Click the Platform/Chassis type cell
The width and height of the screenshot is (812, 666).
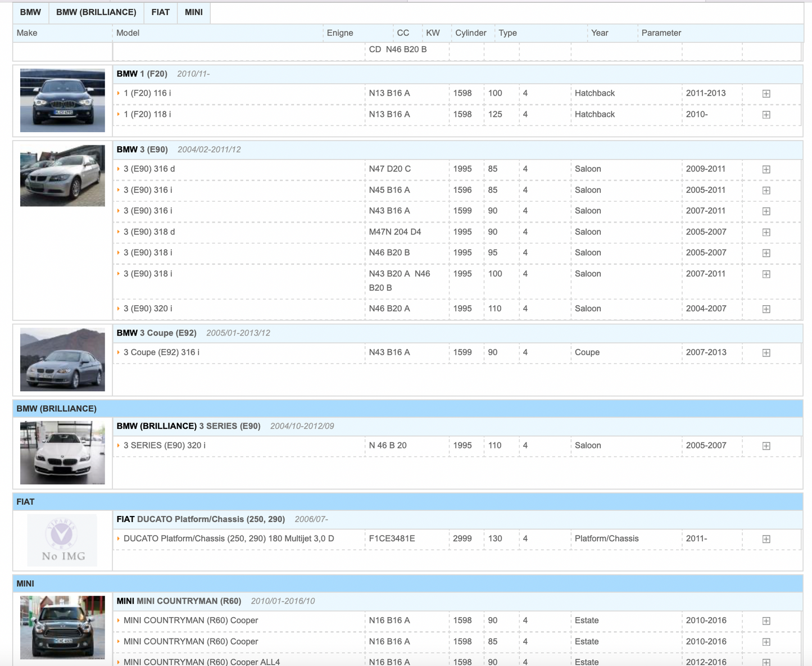pyautogui.click(x=607, y=538)
